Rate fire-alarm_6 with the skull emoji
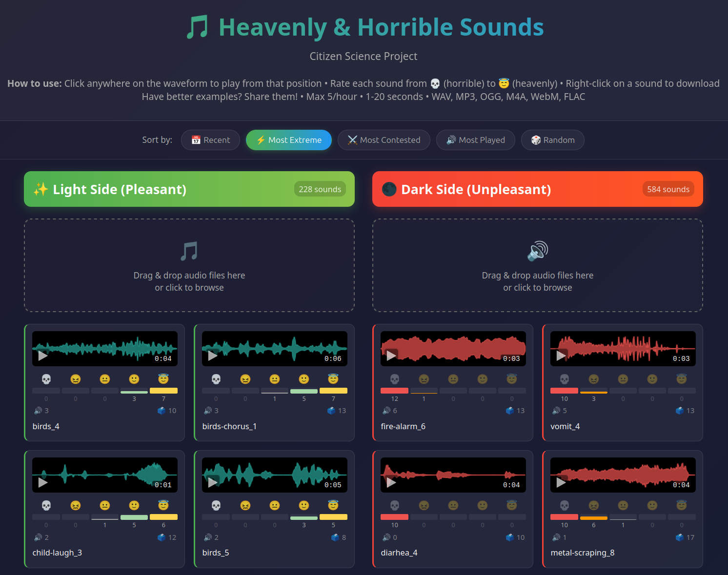The width and height of the screenshot is (728, 575). click(395, 379)
